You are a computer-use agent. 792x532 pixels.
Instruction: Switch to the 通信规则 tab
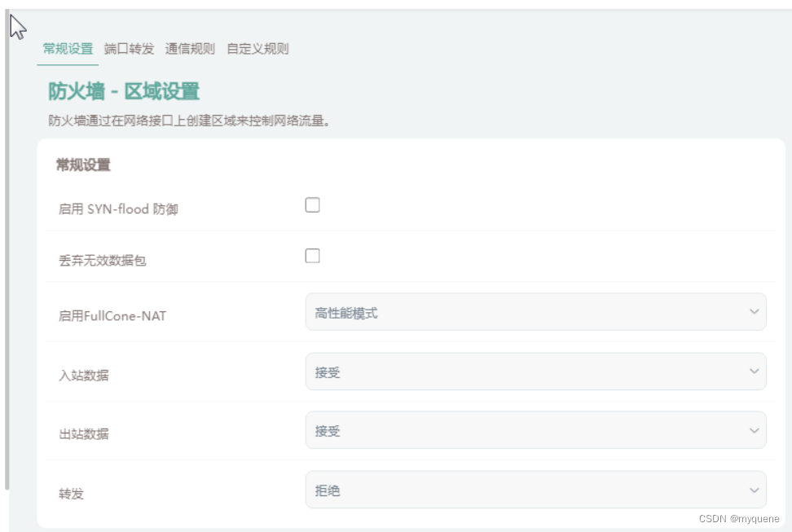click(x=190, y=49)
